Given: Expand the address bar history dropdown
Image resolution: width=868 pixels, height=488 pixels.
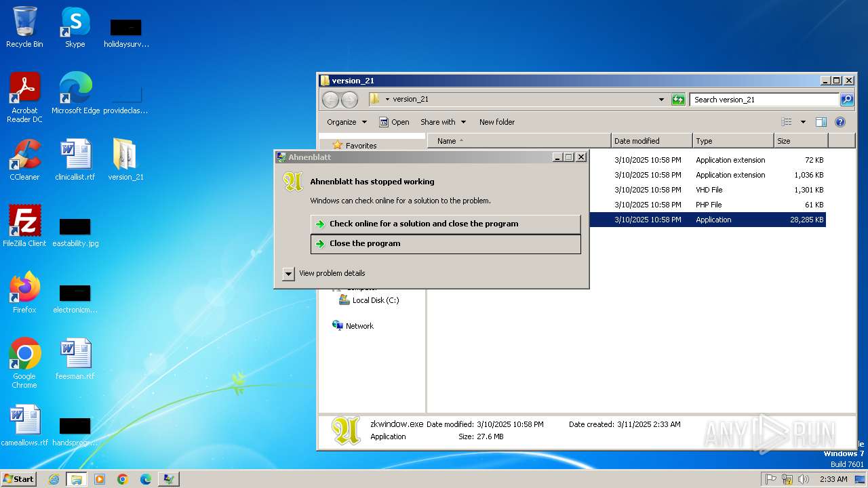Looking at the screenshot, I should pyautogui.click(x=662, y=100).
